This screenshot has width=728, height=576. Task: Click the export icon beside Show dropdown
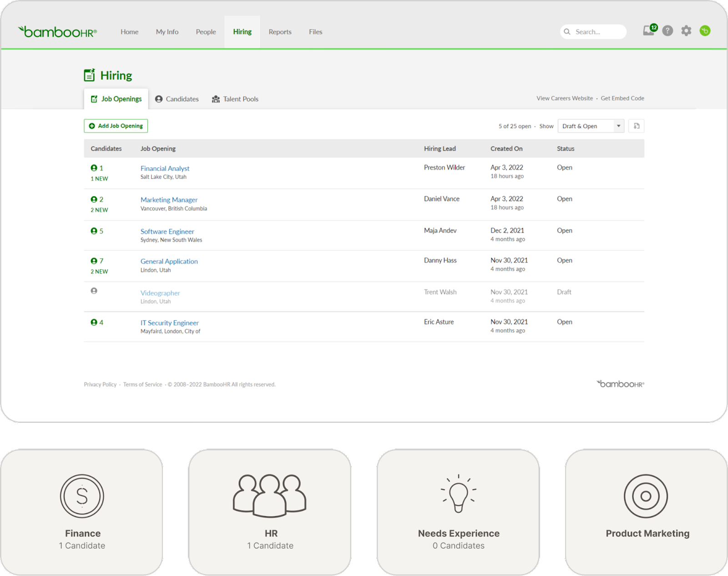pyautogui.click(x=637, y=126)
